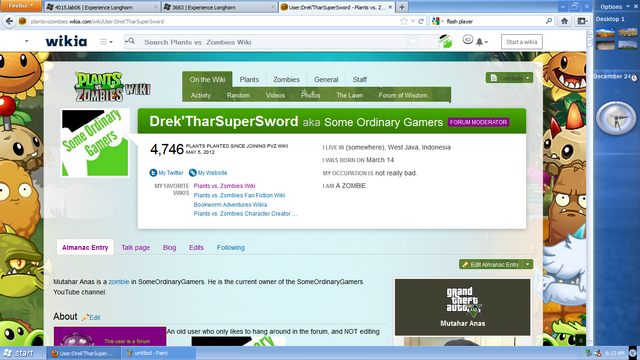The height and width of the screenshot is (360, 640).
Task: Click the Some Ordinary Gamers profile avatar
Action: coord(95,142)
